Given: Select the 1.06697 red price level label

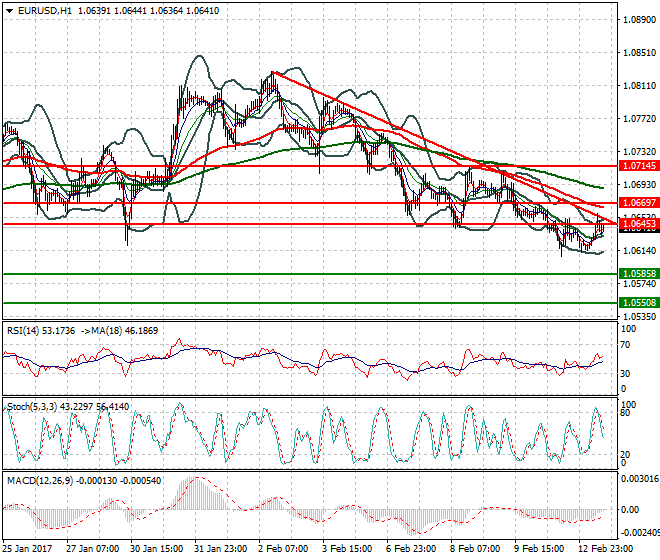Looking at the screenshot, I should point(639,203).
